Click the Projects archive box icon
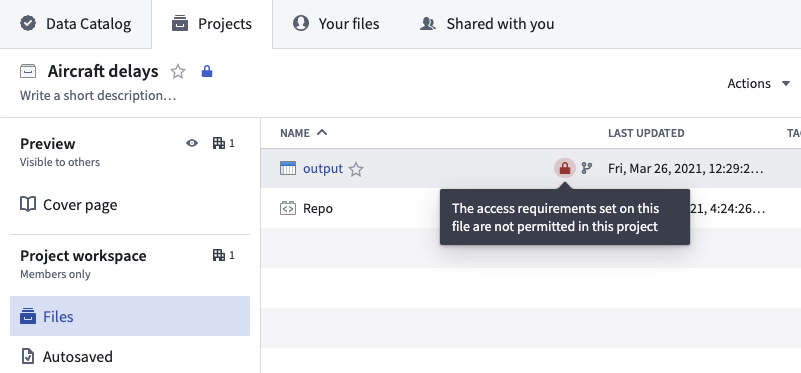Viewport: 801px width, 373px height. pyautogui.click(x=180, y=24)
